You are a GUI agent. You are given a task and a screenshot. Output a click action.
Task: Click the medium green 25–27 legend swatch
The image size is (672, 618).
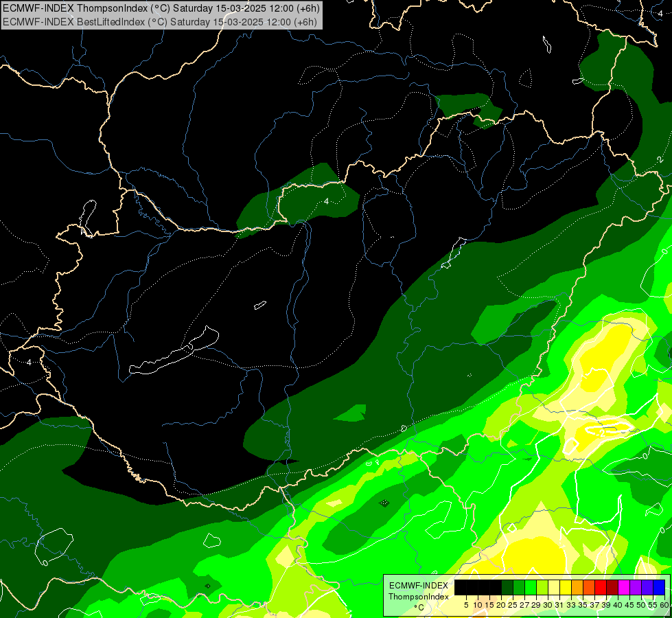point(519,588)
